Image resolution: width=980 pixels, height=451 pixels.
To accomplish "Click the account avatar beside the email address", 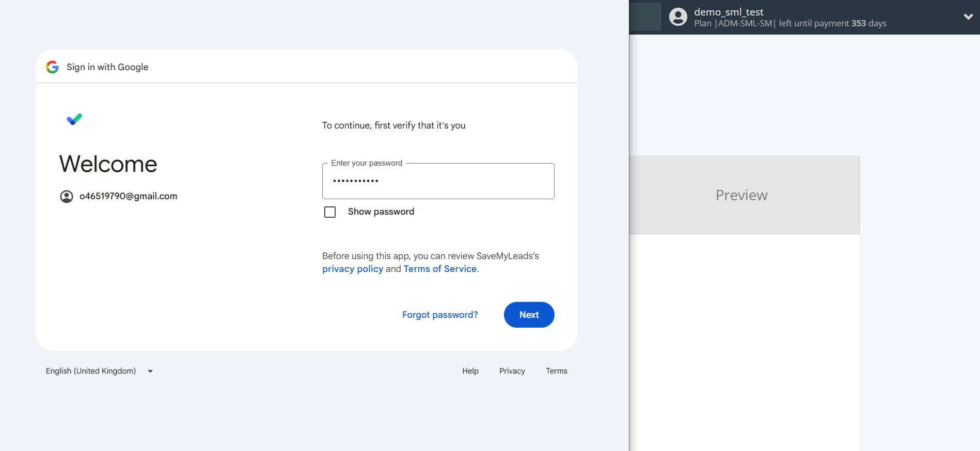I will point(67,197).
